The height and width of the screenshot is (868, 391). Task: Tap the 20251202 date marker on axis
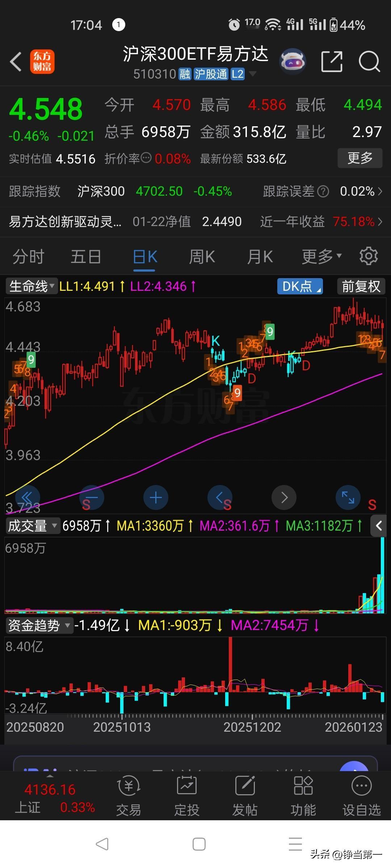click(252, 727)
